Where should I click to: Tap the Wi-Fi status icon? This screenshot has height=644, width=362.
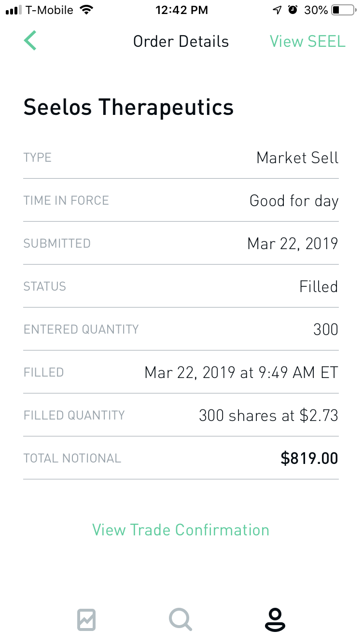point(87,10)
